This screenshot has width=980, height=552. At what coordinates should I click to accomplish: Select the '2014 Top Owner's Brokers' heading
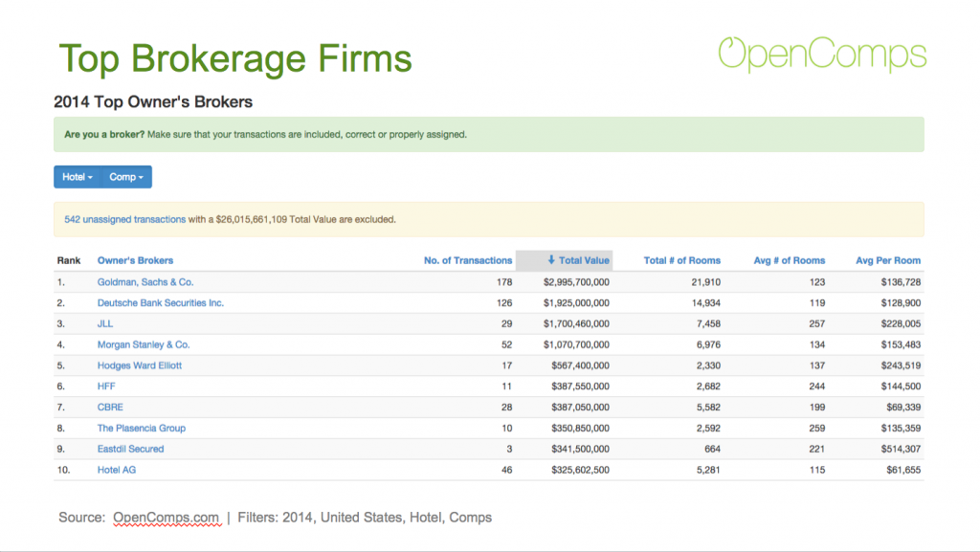[153, 101]
